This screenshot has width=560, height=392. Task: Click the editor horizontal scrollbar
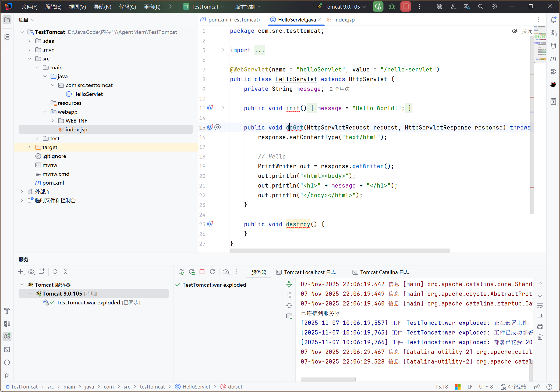click(x=340, y=250)
